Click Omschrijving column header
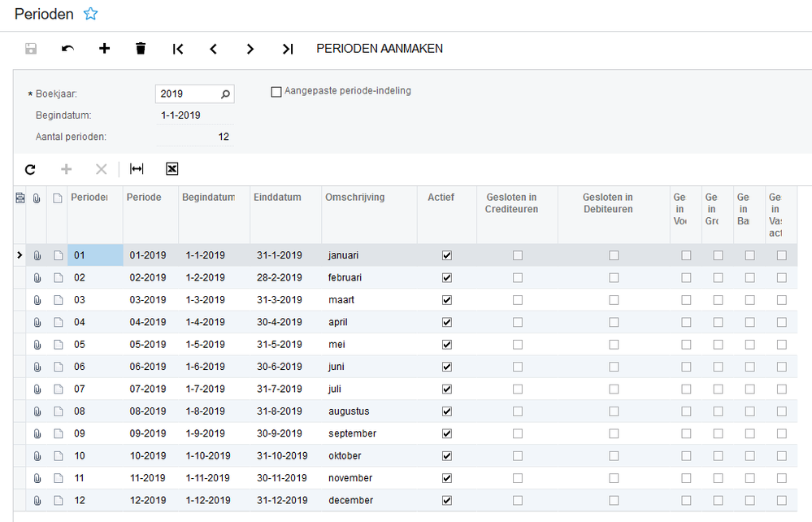Screen dimensions: 812x522 (x=354, y=198)
